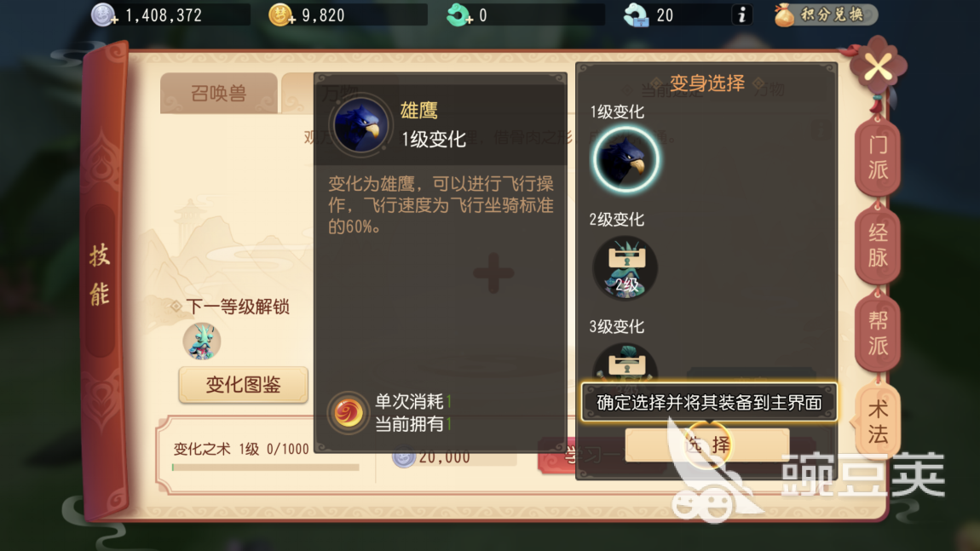The image size is (980, 551).
Task: Click the gold coin plus icon
Action: click(281, 15)
